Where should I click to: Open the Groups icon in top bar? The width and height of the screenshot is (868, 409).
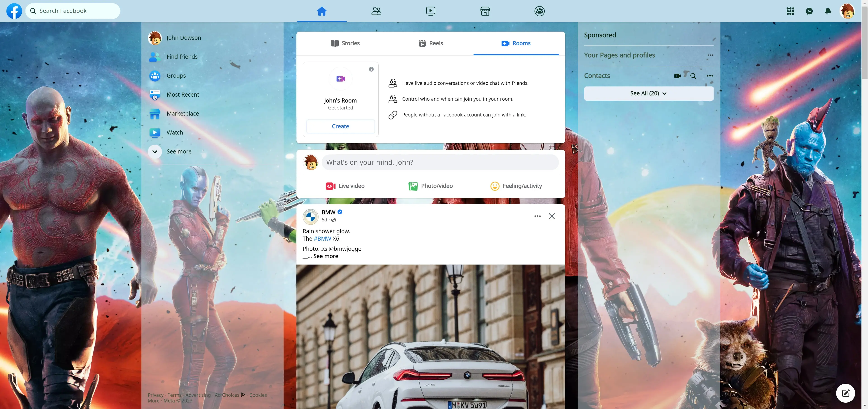(x=540, y=11)
